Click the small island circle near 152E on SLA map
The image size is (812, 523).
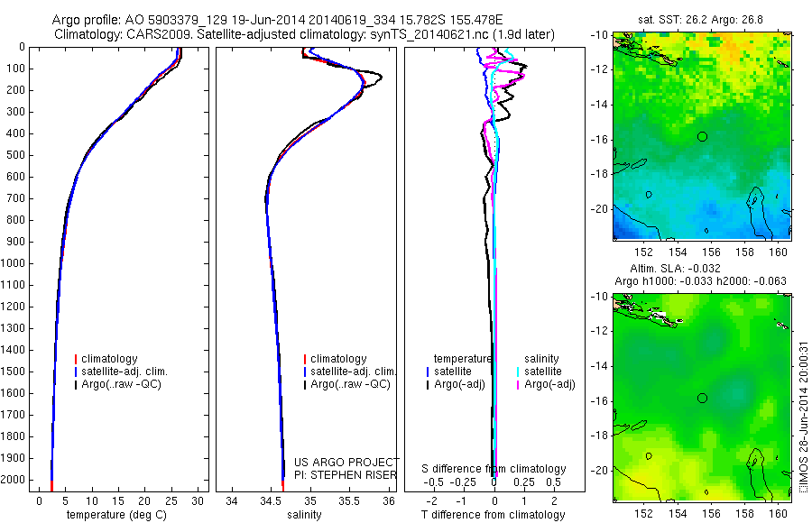[649, 456]
